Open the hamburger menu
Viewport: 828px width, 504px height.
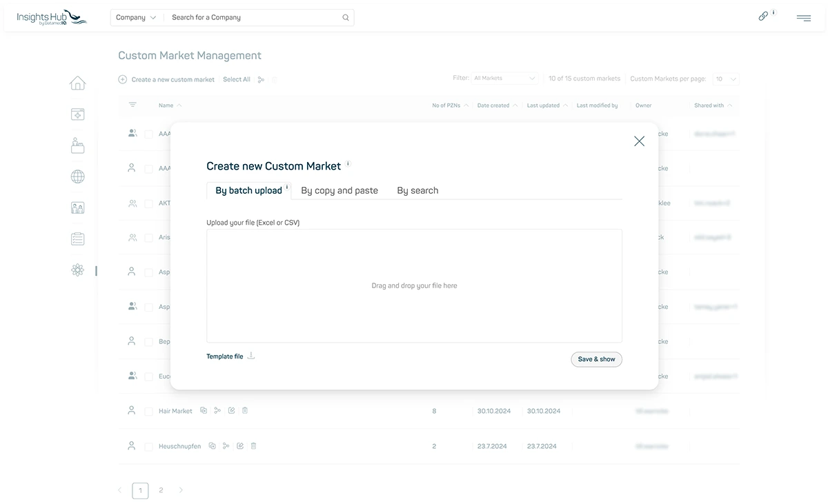[804, 18]
